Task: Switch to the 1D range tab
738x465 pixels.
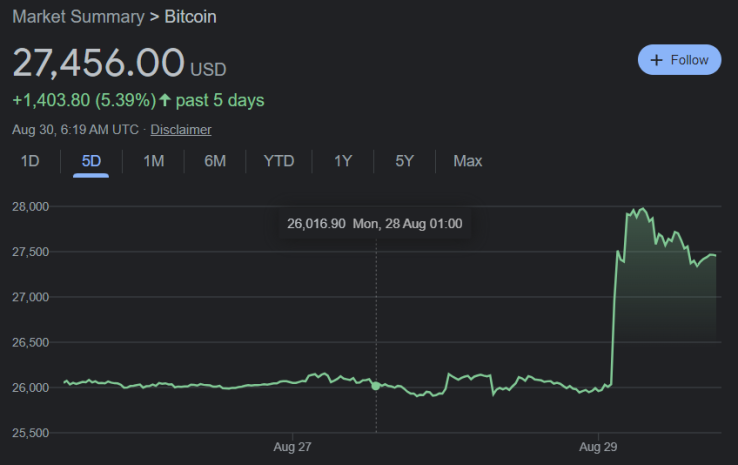Action: [30, 161]
